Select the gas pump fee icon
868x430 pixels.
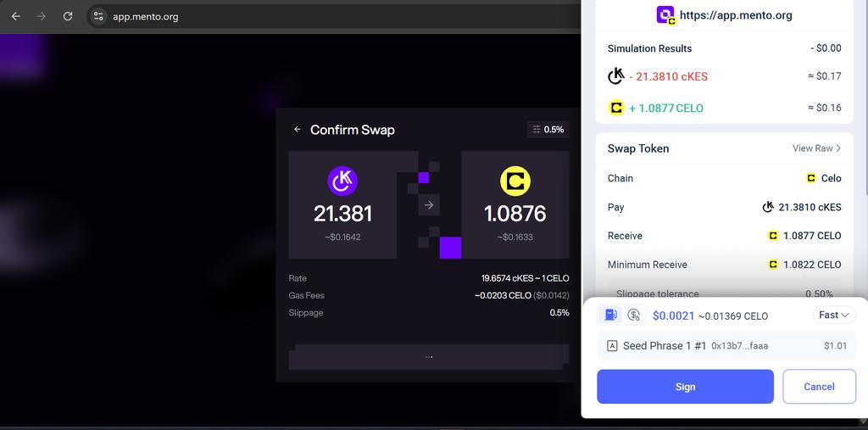610,316
